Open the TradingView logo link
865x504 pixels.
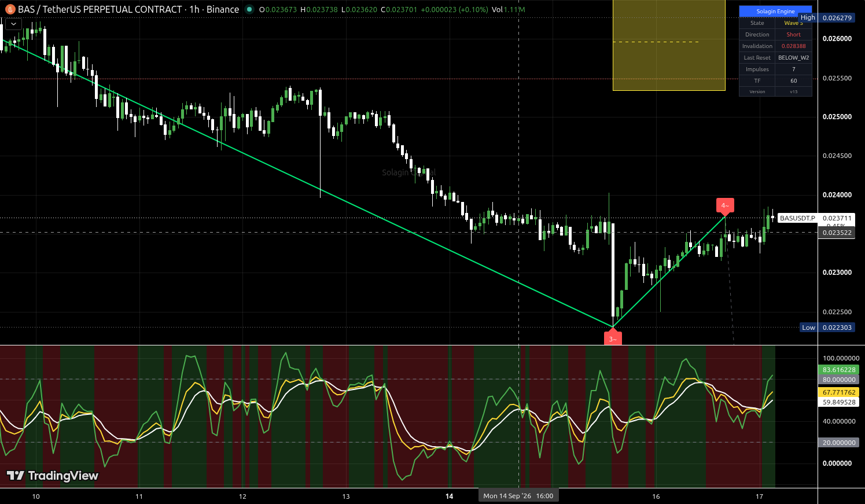coord(52,476)
